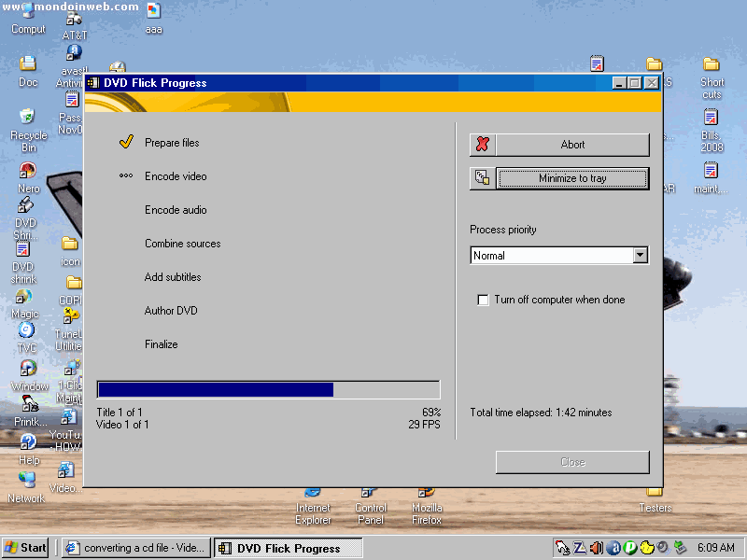The image size is (747, 560).
Task: Click the Doc desktop icon
Action: tap(28, 63)
